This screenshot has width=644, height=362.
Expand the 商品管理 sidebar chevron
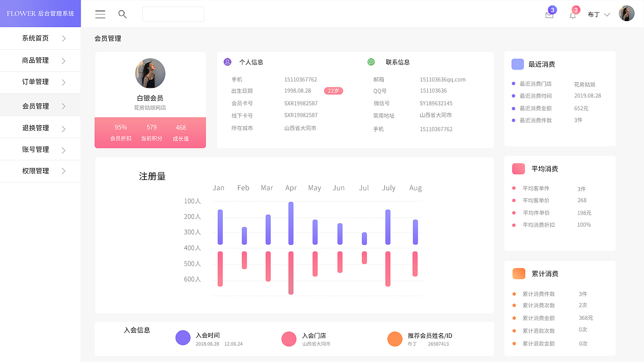63,60
